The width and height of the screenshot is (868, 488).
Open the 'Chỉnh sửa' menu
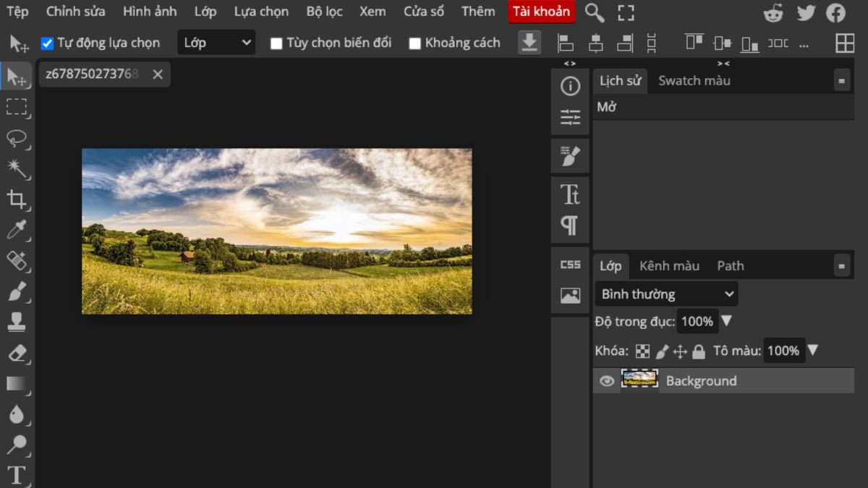pos(76,12)
